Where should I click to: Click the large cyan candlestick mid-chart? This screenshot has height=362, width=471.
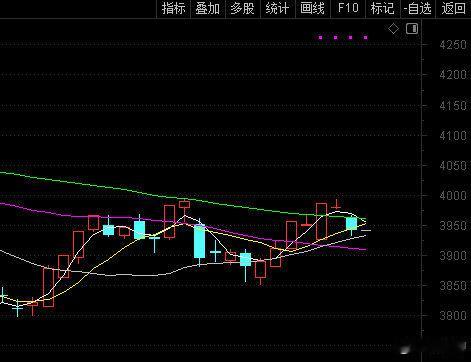tap(200, 241)
